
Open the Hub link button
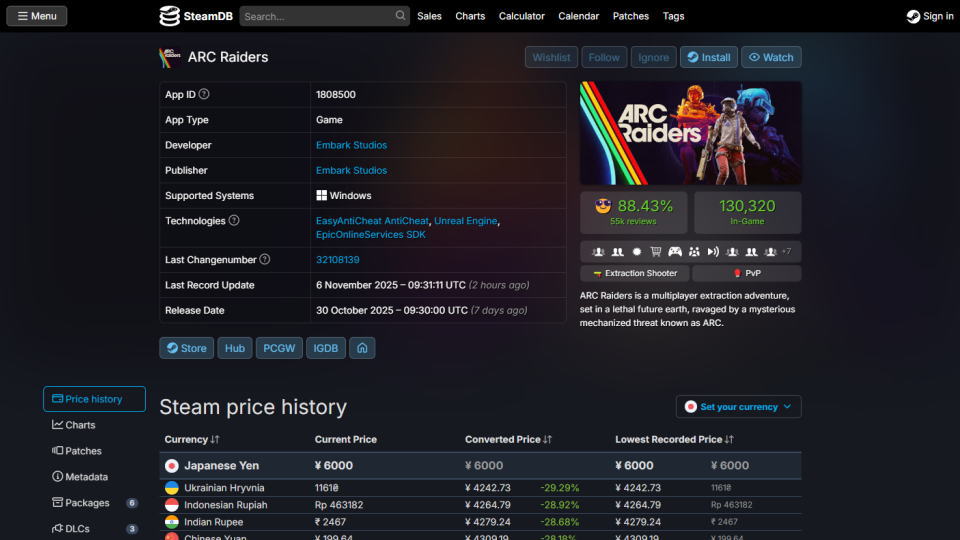pyautogui.click(x=234, y=348)
